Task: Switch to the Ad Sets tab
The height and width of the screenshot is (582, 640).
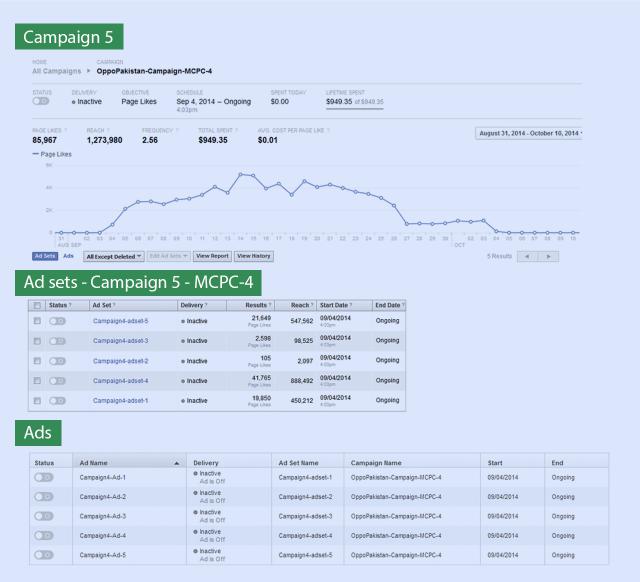Action: tap(44, 257)
